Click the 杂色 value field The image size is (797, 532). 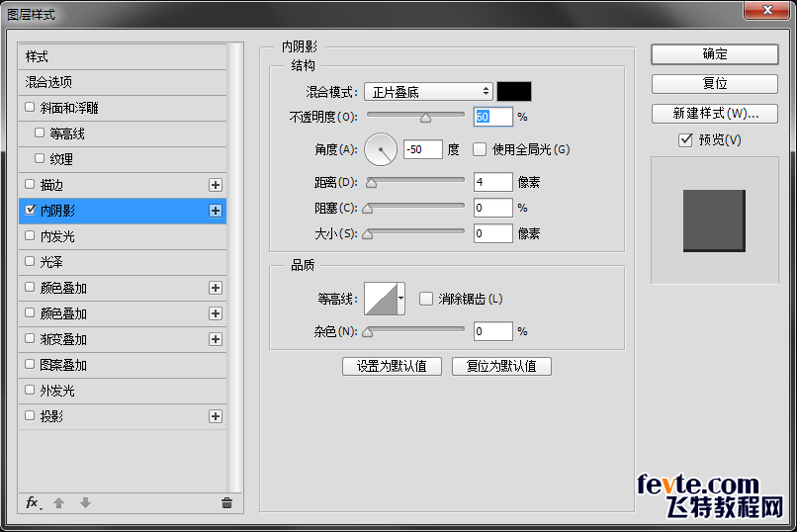(493, 332)
